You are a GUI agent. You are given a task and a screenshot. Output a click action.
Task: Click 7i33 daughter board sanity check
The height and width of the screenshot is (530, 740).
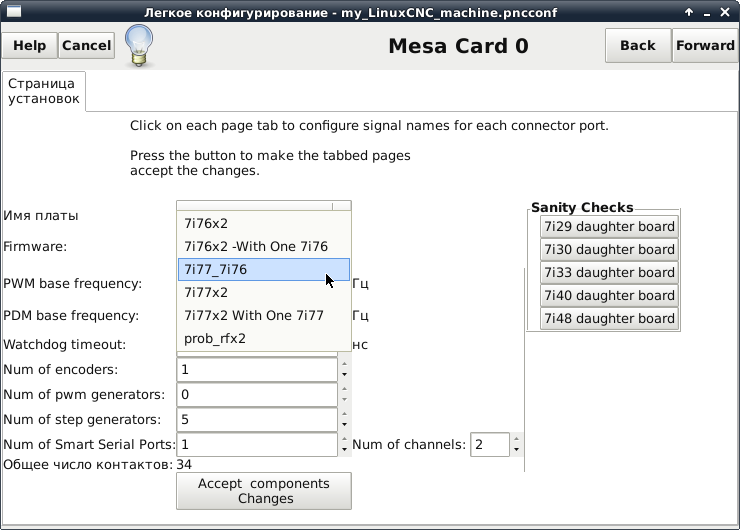click(x=609, y=273)
